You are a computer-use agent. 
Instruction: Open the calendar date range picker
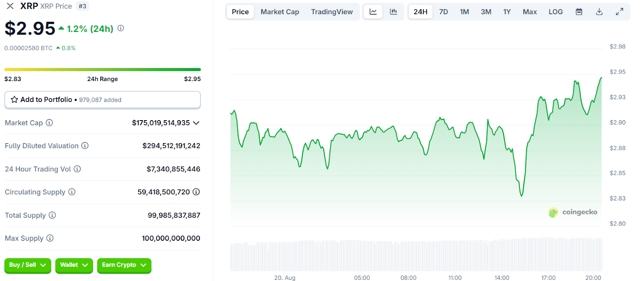click(579, 12)
